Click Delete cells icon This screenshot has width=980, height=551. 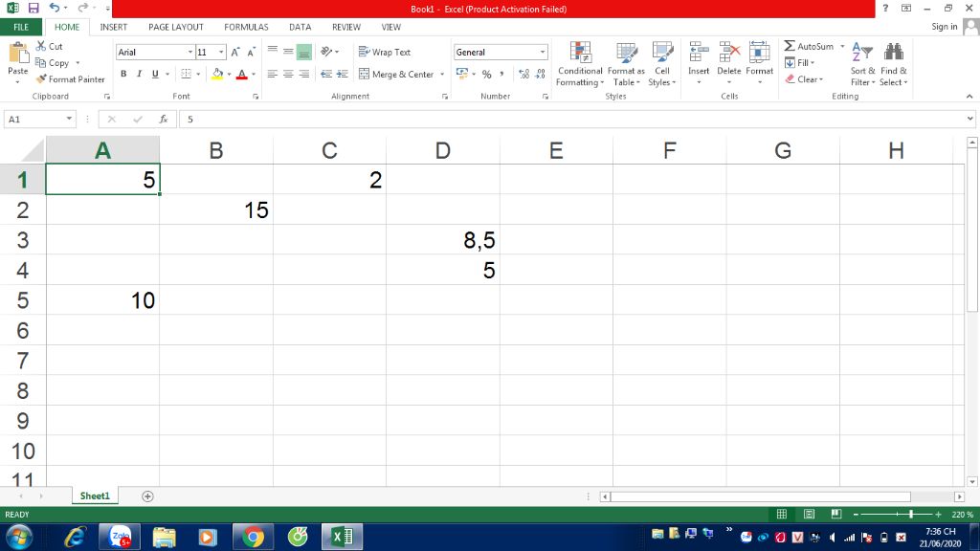[x=728, y=54]
